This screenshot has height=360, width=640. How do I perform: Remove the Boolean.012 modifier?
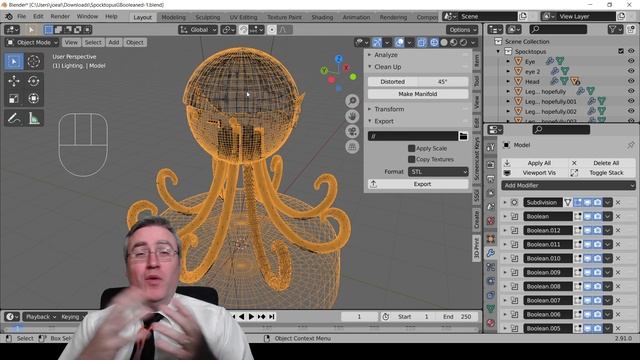point(618,231)
